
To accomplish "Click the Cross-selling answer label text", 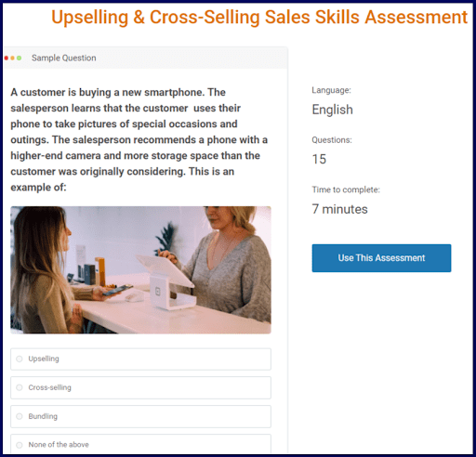I will pyautogui.click(x=50, y=387).
